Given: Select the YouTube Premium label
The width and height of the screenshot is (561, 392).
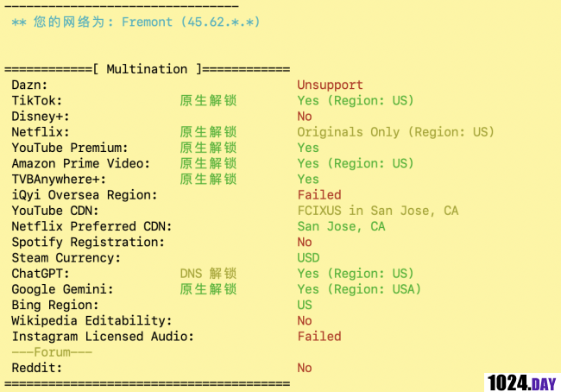Looking at the screenshot, I should pos(69,148).
